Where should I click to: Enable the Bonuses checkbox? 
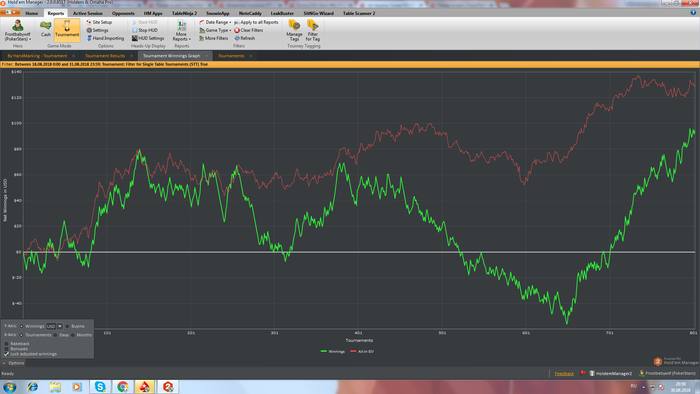6,348
